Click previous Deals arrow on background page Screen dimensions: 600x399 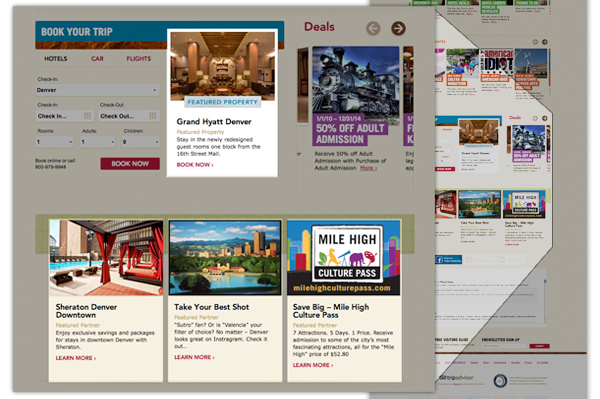[x=535, y=119]
